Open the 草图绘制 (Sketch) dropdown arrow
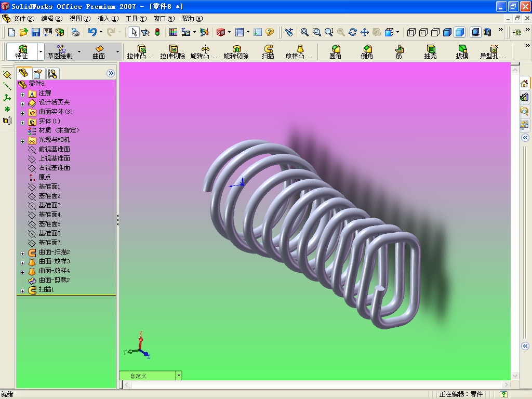Viewport: 532px width, 399px height. [x=79, y=52]
